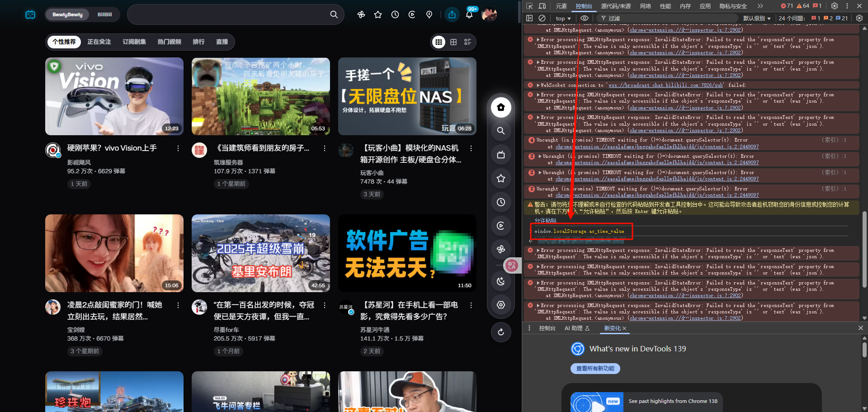
Task: Click the TV icon in side dock
Action: tap(501, 155)
